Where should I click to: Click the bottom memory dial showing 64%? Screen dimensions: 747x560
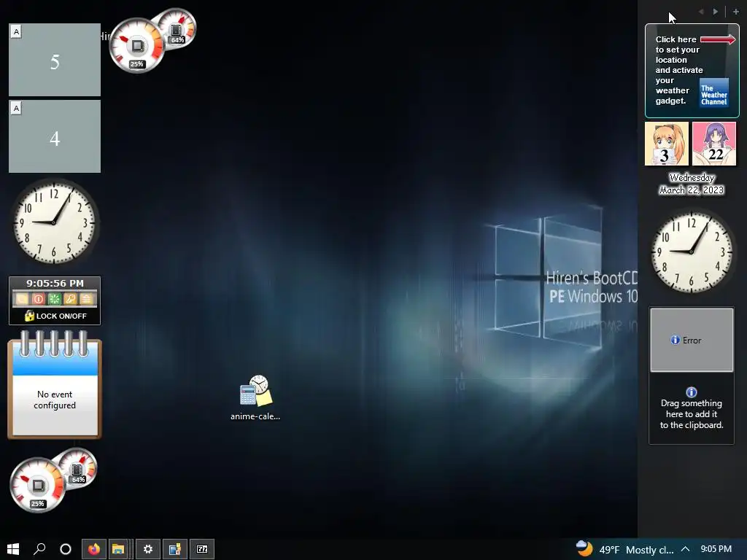click(79, 467)
